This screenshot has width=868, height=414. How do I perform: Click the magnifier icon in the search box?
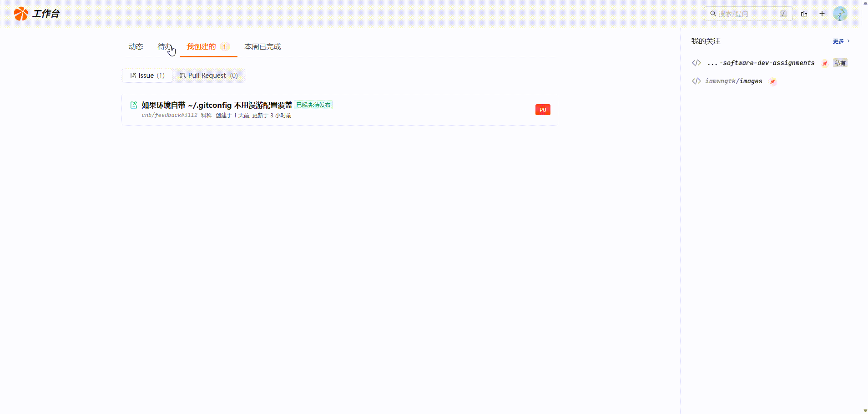(712, 14)
